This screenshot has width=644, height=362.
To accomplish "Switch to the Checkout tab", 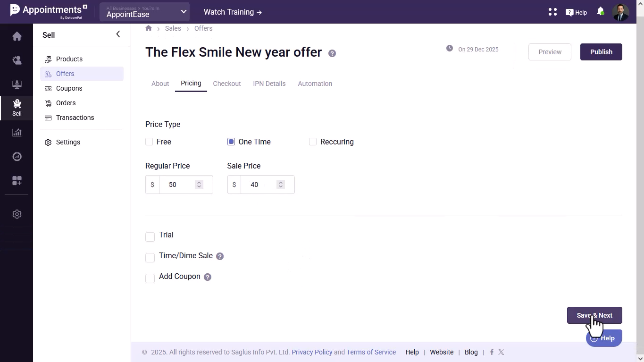I will point(227,84).
